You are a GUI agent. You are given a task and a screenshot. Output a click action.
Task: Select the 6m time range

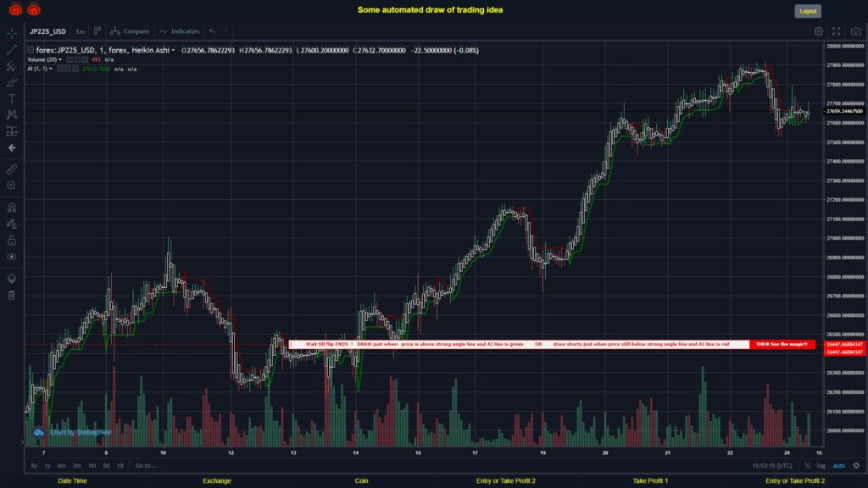click(61, 466)
